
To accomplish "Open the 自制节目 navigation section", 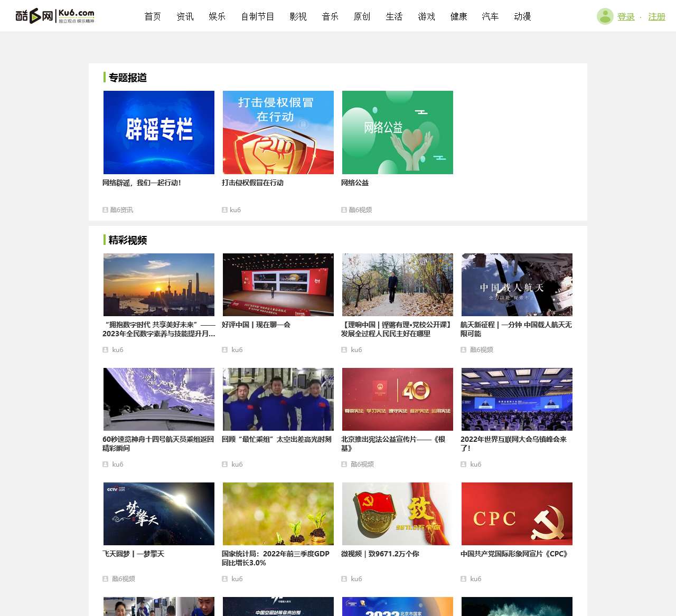I will point(258,16).
